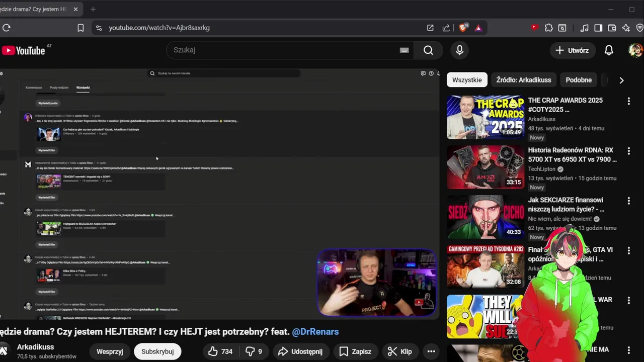Open notifications bell

[609, 50]
